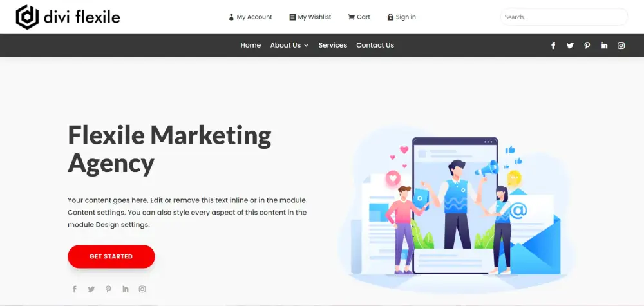Viewport: 644px width, 306px height.
Task: Click the gray Facebook icon below Get Started
Action: 74,289
